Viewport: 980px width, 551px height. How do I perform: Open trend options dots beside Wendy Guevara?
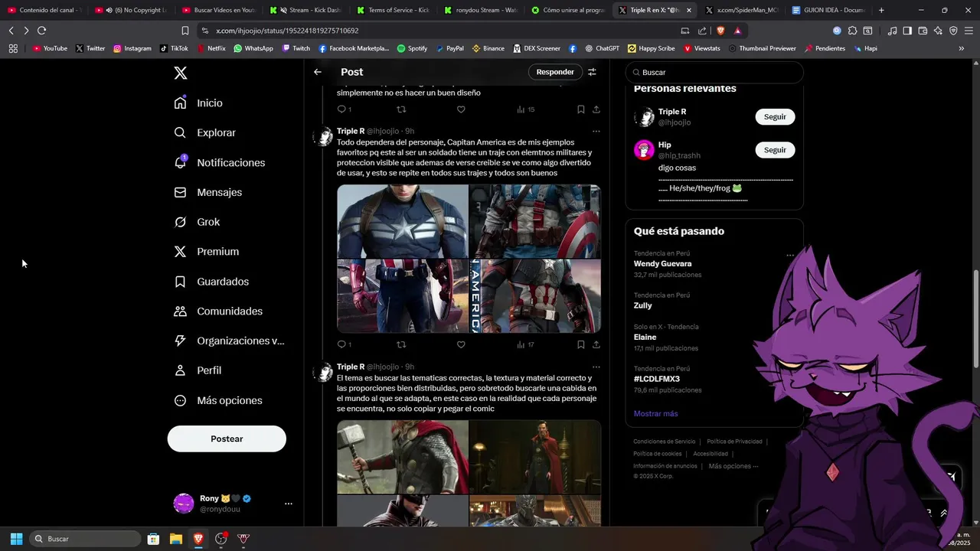point(790,255)
